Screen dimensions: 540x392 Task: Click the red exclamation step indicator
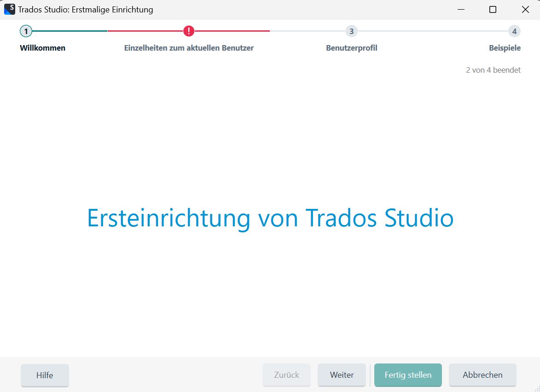click(x=189, y=31)
